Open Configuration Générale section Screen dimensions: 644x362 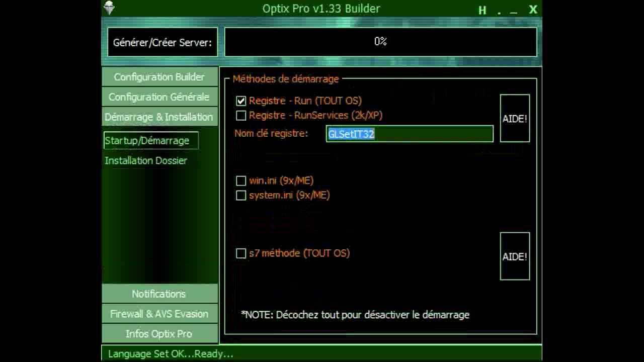159,97
